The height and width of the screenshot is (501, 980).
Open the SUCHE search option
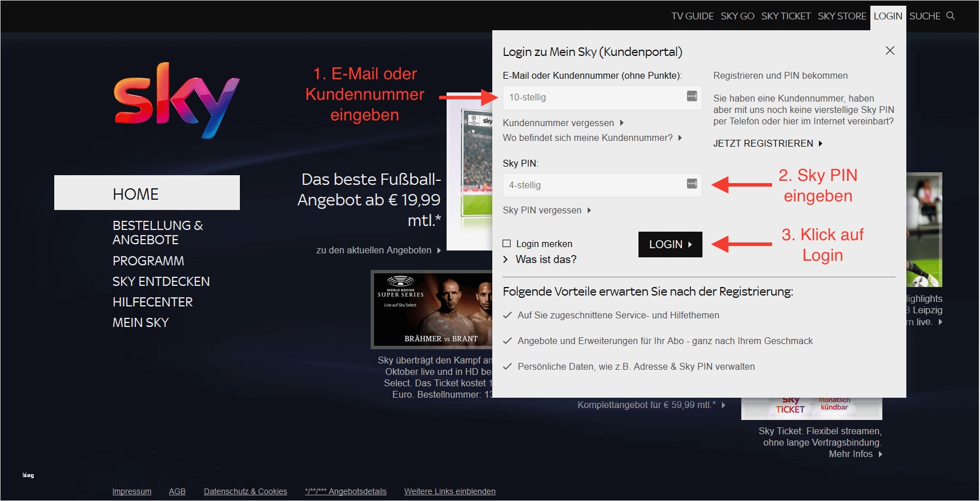click(x=925, y=16)
